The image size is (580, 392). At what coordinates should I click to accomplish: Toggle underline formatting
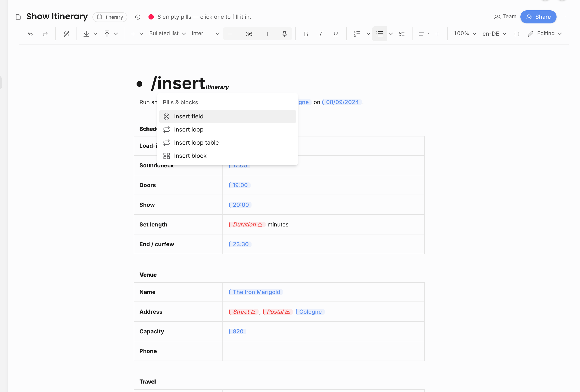(336, 34)
